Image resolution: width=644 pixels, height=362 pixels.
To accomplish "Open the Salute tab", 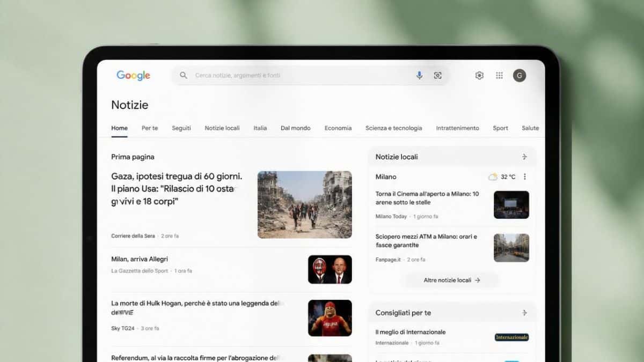I will (530, 128).
